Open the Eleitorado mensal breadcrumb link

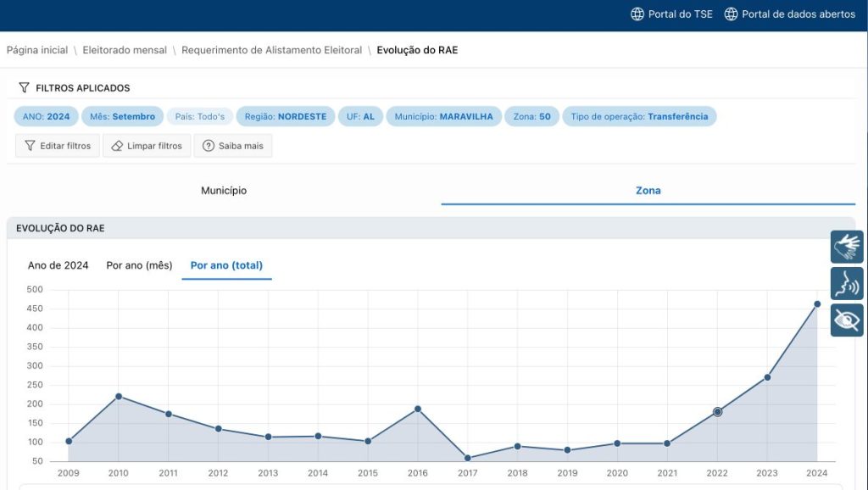pyautogui.click(x=125, y=50)
